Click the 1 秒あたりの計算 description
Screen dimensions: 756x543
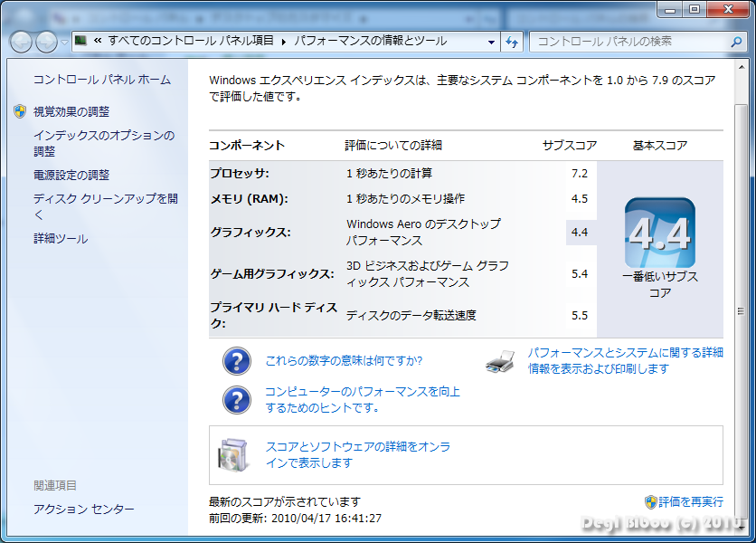tap(389, 173)
